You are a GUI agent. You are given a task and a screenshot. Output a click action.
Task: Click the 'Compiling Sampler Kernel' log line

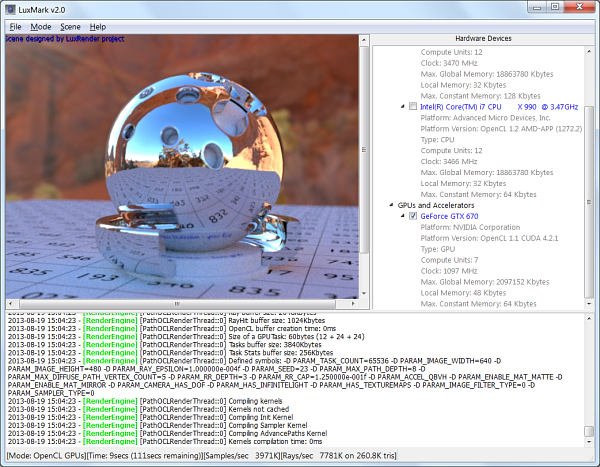[157, 425]
